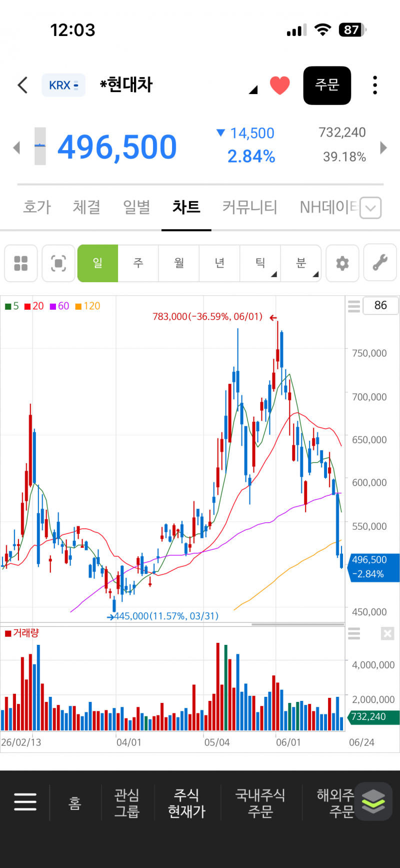The image size is (400, 868).
Task: Tap the red 20-day moving average legend
Action: click(x=34, y=306)
